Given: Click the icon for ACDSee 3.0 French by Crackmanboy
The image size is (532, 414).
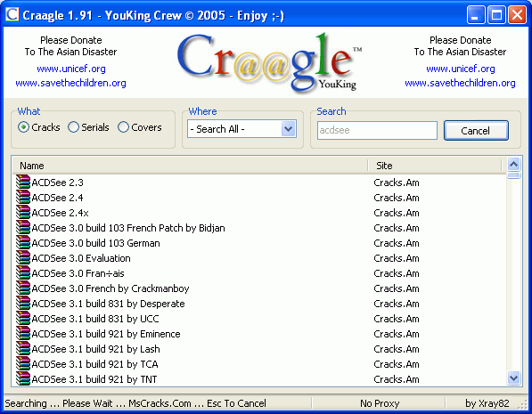Looking at the screenshot, I should [23, 288].
